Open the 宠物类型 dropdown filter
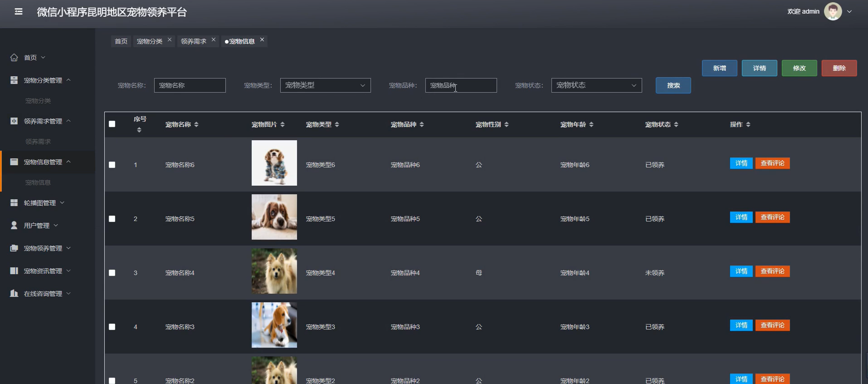868x384 pixels. [x=325, y=85]
